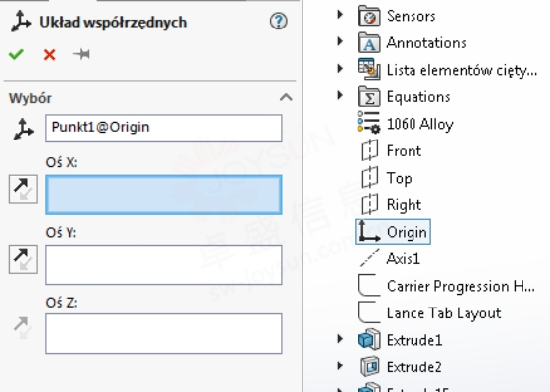Screen dimensions: 550x392
Task: Expand the Annotations folder
Action: coord(340,41)
